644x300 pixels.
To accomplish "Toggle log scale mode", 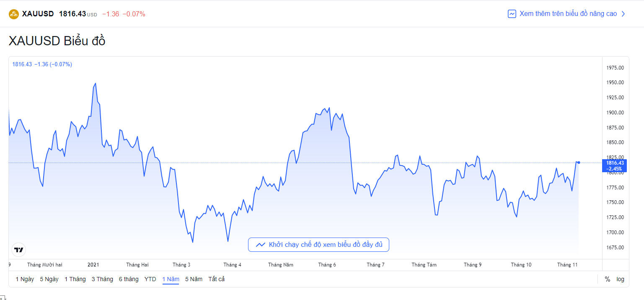I will [620, 279].
